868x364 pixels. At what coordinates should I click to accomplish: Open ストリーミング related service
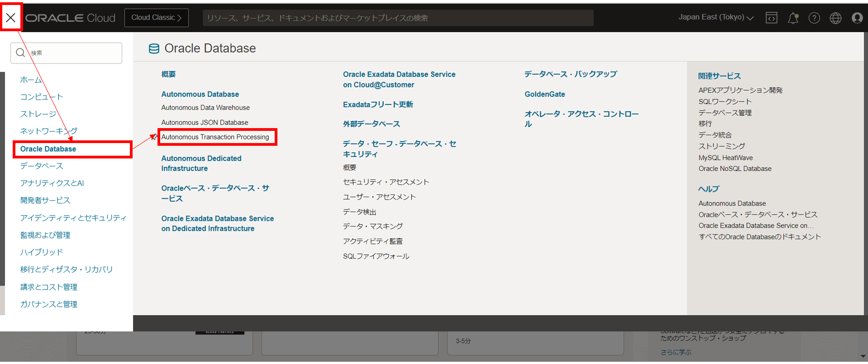[x=722, y=146]
